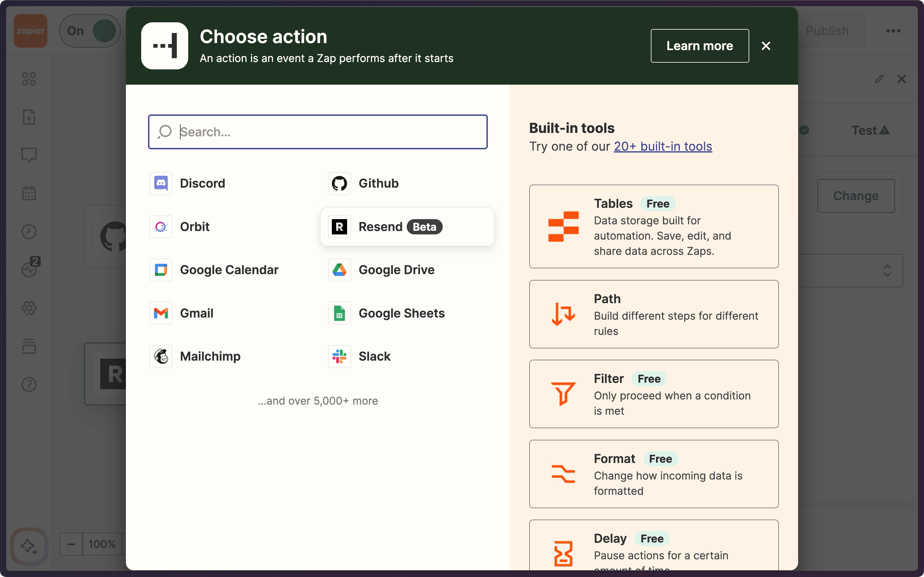The width and height of the screenshot is (924, 577).
Task: Toggle the Zap On switch
Action: (x=90, y=31)
